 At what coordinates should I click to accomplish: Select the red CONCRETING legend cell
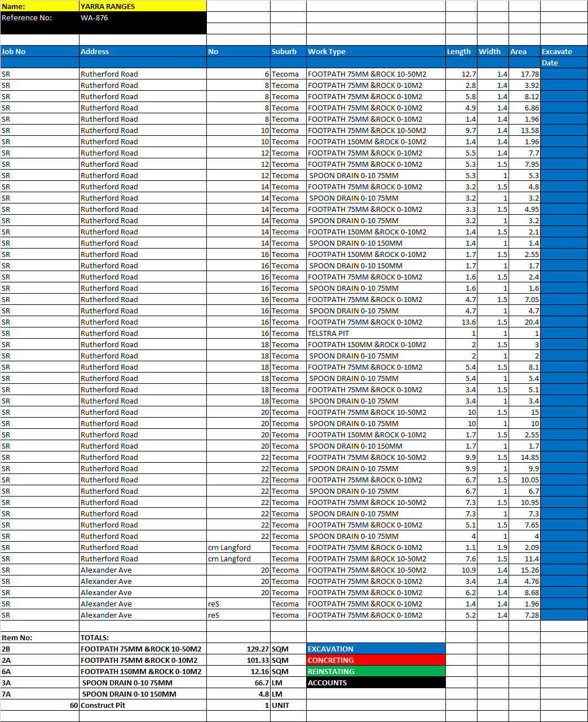click(376, 660)
